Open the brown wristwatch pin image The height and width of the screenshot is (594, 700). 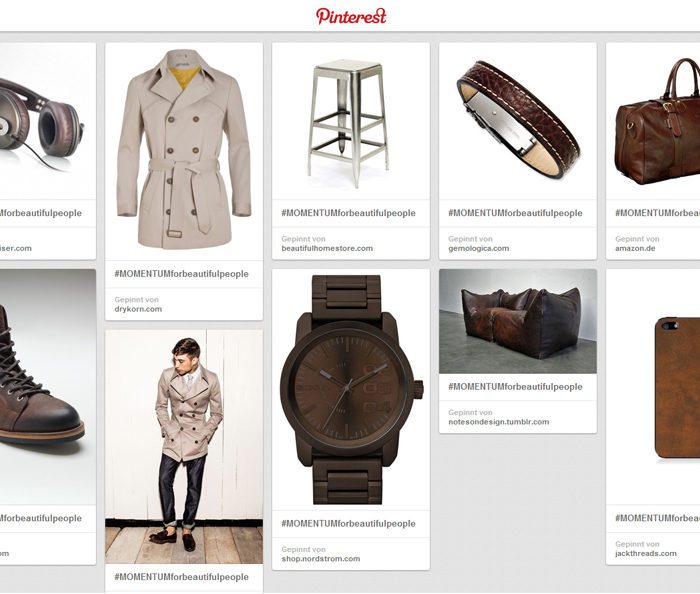coord(350,390)
